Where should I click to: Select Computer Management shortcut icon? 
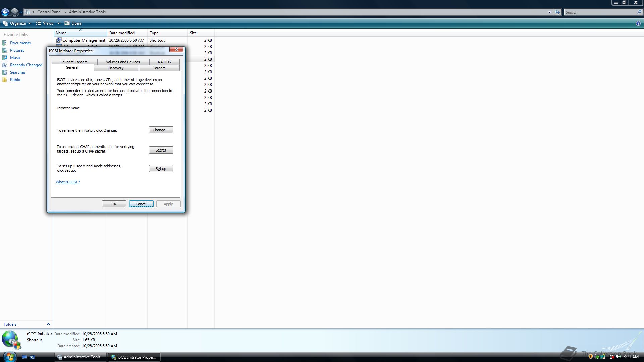pos(59,40)
